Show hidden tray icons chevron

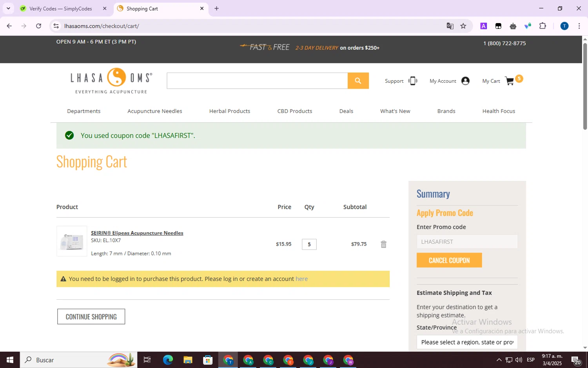point(499,360)
